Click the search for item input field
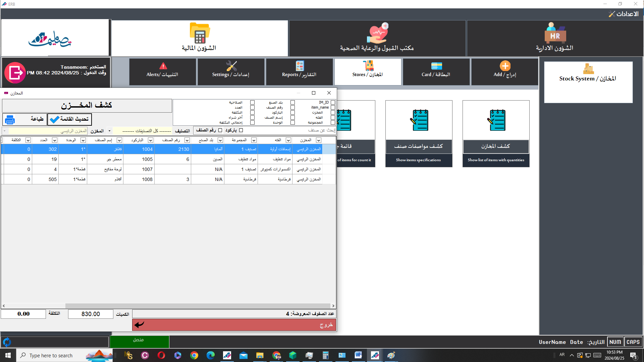Viewport: 644px width, 362px height. pos(290,130)
